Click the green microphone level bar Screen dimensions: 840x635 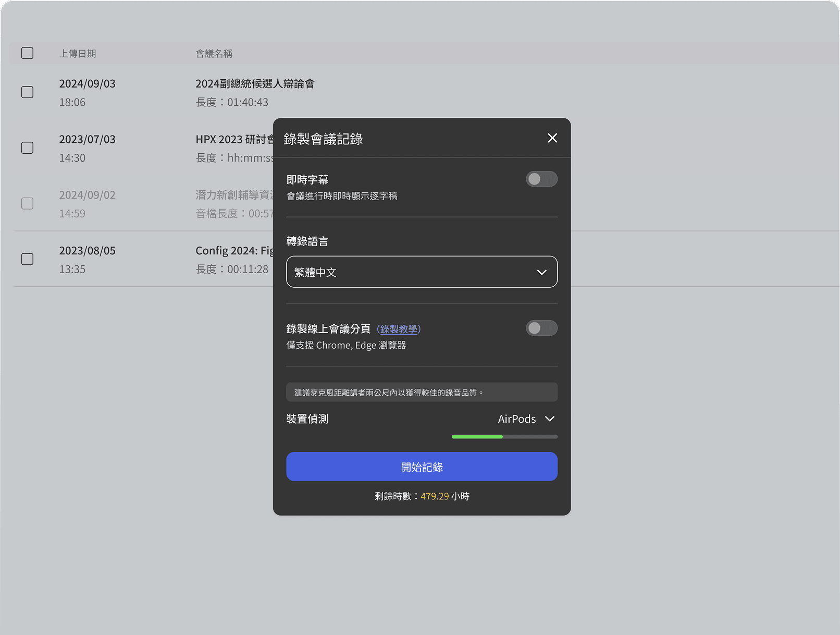pos(477,437)
